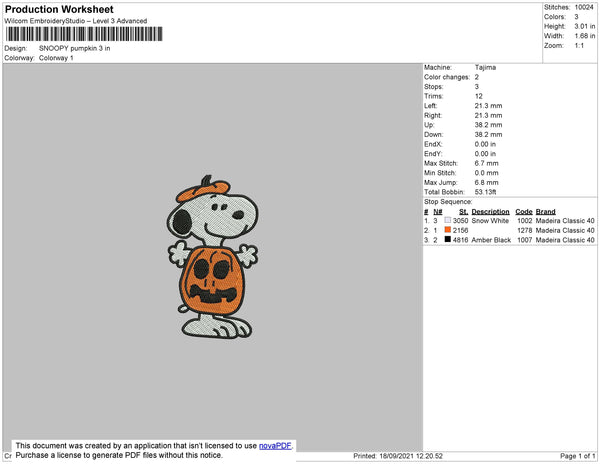The width and height of the screenshot is (600, 464).
Task: Select the Trims value 12
Action: (x=479, y=96)
